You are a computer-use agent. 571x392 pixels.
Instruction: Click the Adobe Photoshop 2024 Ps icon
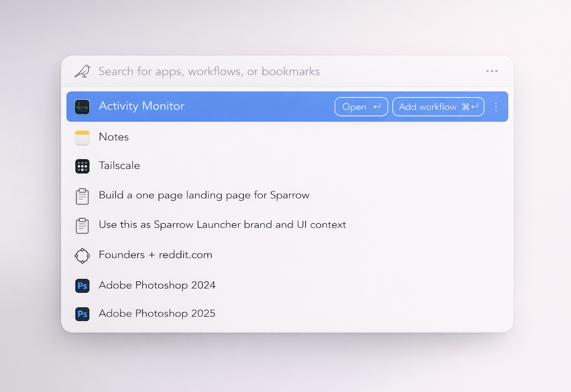click(82, 286)
